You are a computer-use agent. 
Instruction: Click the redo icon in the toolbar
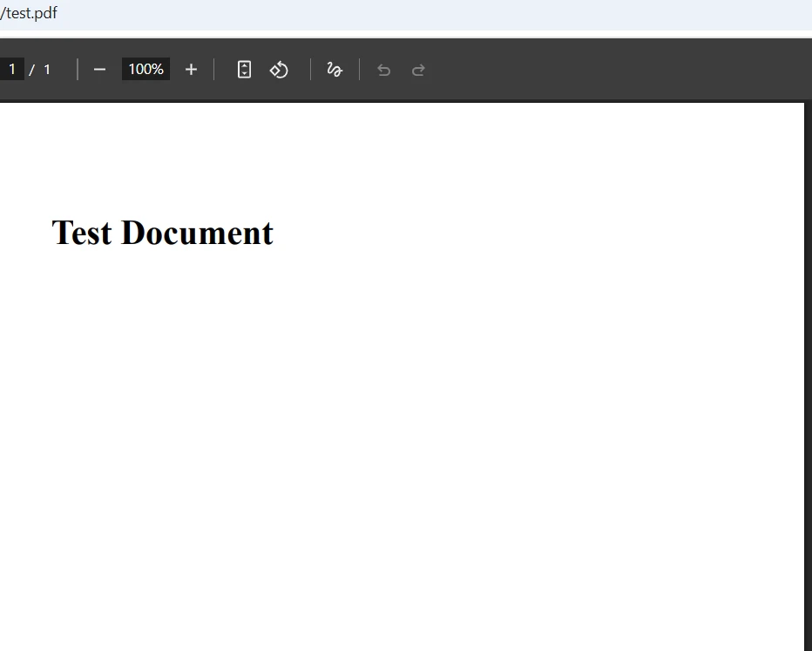point(418,70)
